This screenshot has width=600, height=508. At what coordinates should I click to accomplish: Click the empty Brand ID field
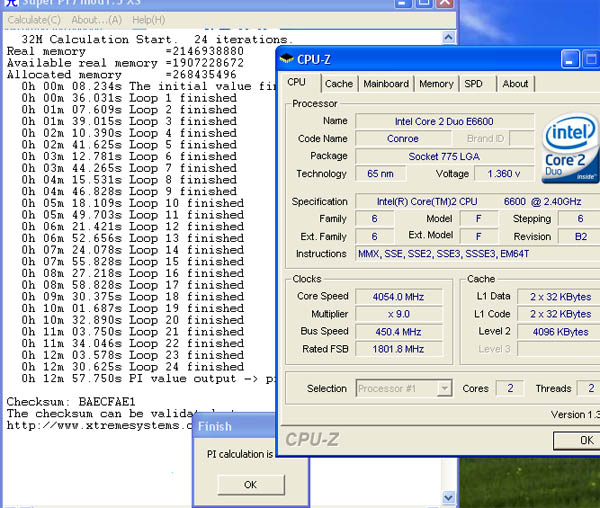522,138
